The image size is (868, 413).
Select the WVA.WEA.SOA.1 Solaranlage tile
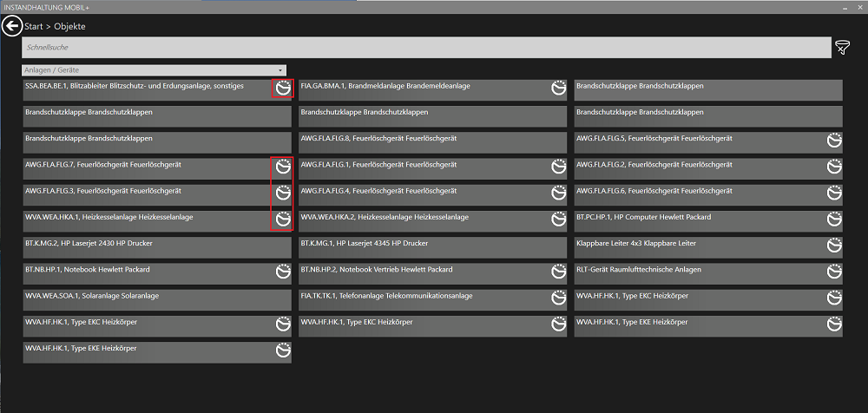point(148,299)
